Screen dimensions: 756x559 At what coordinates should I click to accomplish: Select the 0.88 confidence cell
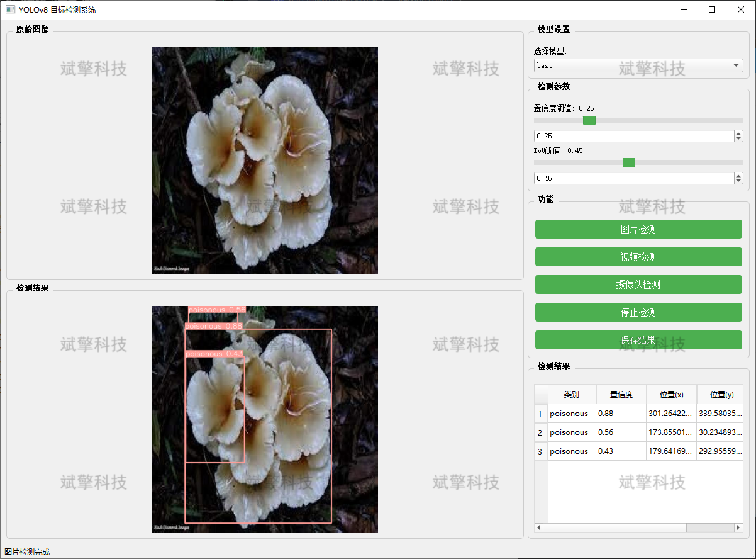(x=621, y=414)
